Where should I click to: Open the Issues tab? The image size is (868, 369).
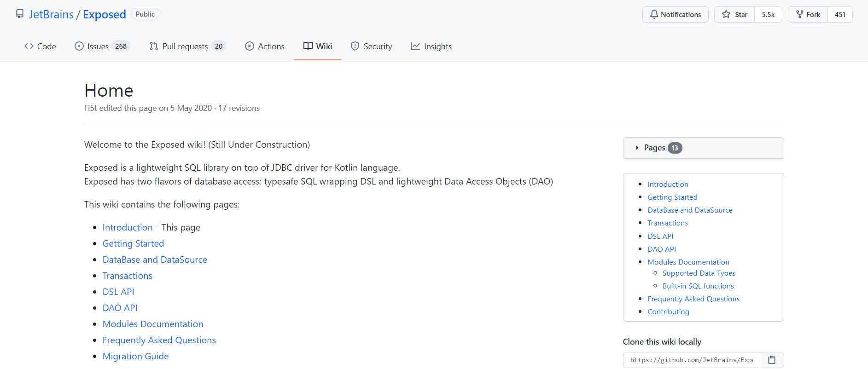tap(103, 46)
